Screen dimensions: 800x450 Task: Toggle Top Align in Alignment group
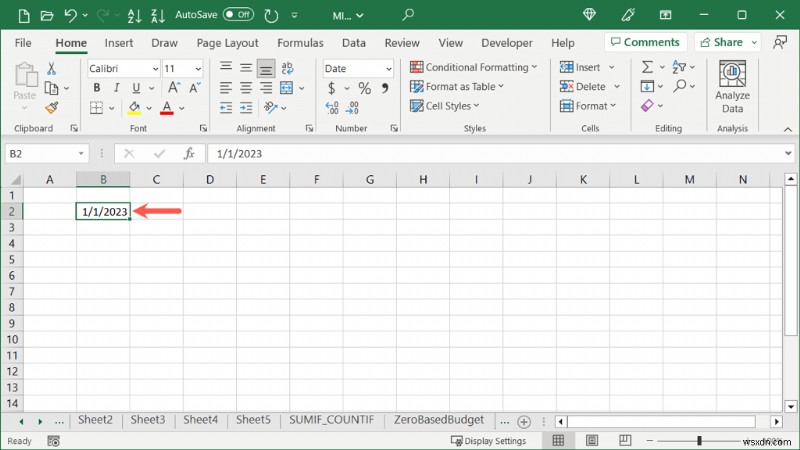(226, 67)
